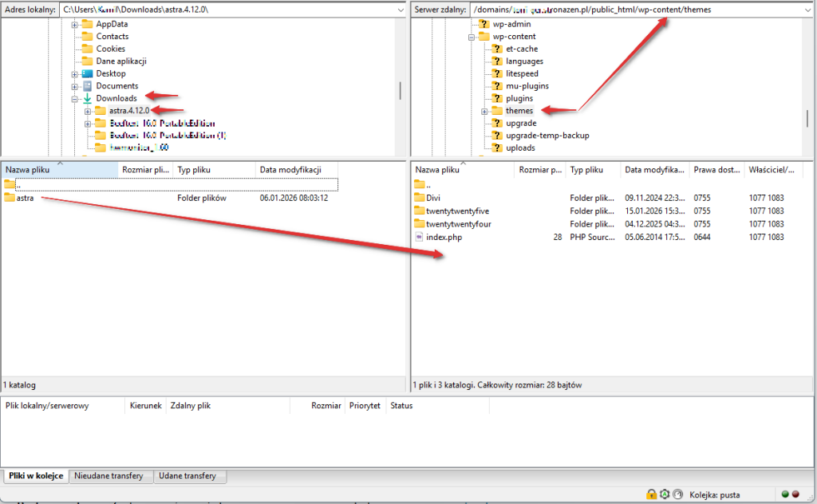Expand the astra.4.12.0 folder node
Viewport: 817px width, 504px height.
click(x=88, y=111)
